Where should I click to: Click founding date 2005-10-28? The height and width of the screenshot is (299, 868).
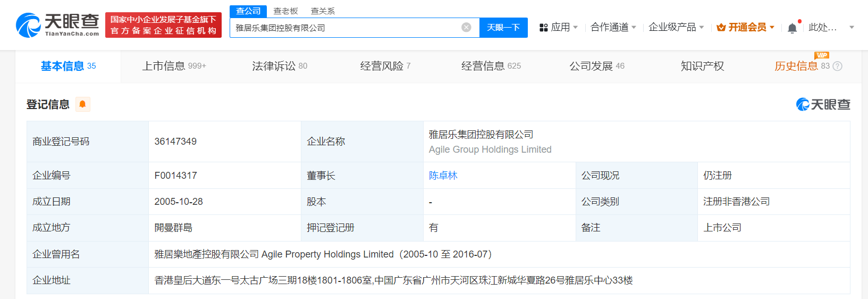(179, 202)
